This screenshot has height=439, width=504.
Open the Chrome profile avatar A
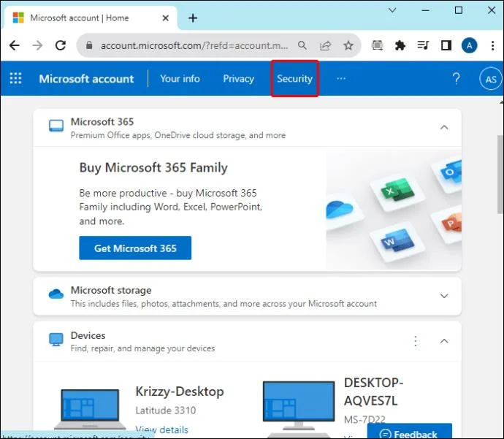click(x=469, y=45)
